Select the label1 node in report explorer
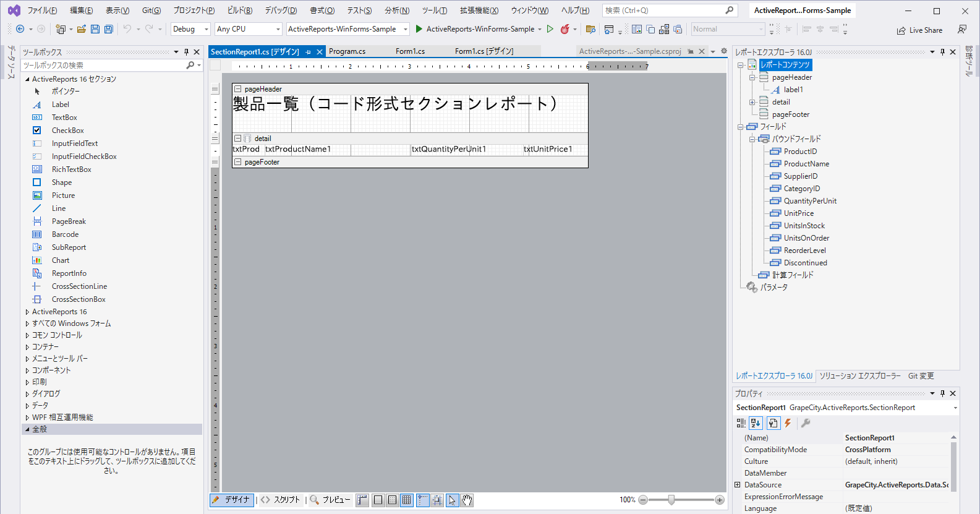980x514 pixels. point(793,90)
